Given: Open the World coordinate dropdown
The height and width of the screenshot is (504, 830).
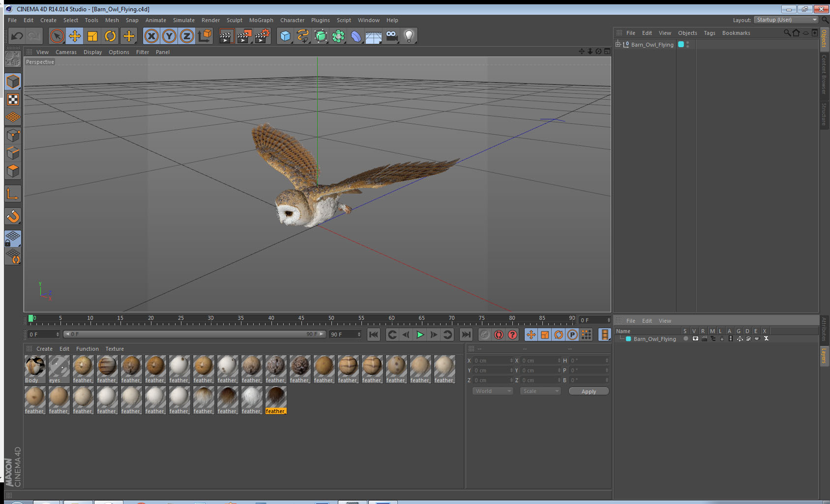Looking at the screenshot, I should 493,391.
